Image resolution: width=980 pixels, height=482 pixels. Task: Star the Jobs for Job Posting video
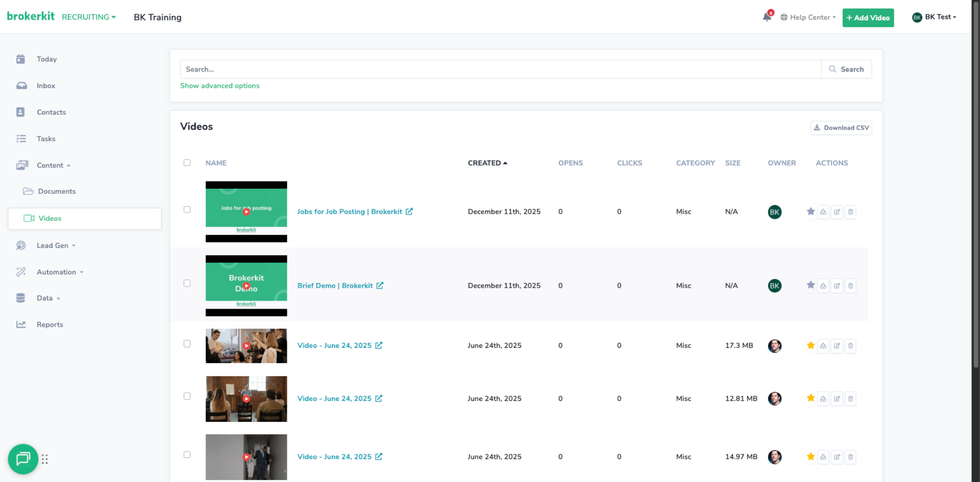(x=811, y=212)
